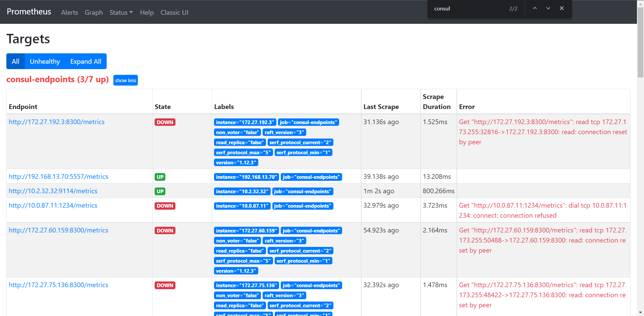Click read_replica label in 172.27.192.3 row
The width and height of the screenshot is (644, 316).
pyautogui.click(x=240, y=142)
